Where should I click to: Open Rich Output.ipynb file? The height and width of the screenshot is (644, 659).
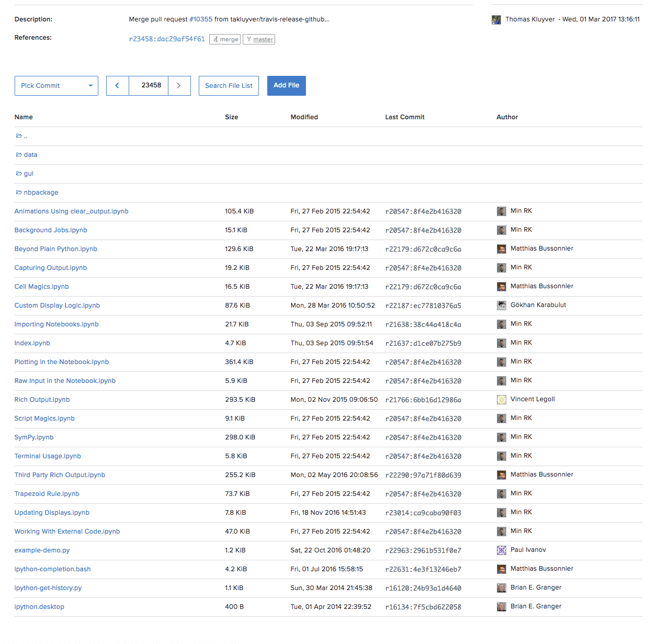42,400
